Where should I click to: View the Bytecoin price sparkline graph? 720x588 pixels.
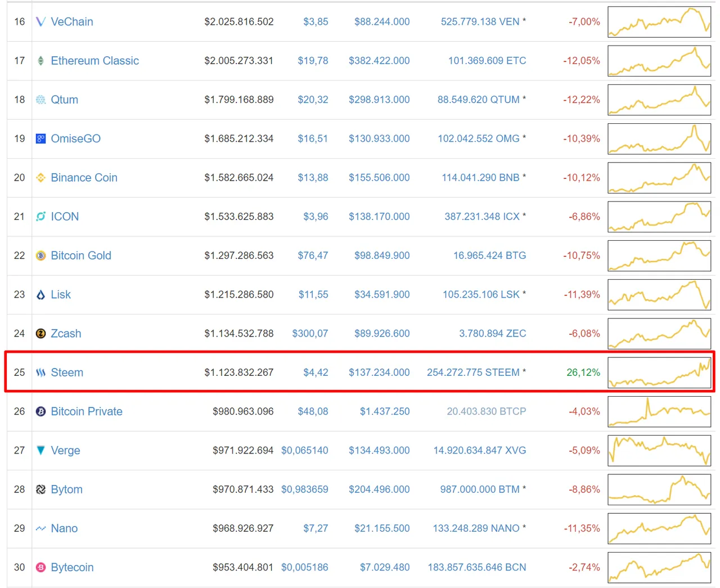point(659,567)
